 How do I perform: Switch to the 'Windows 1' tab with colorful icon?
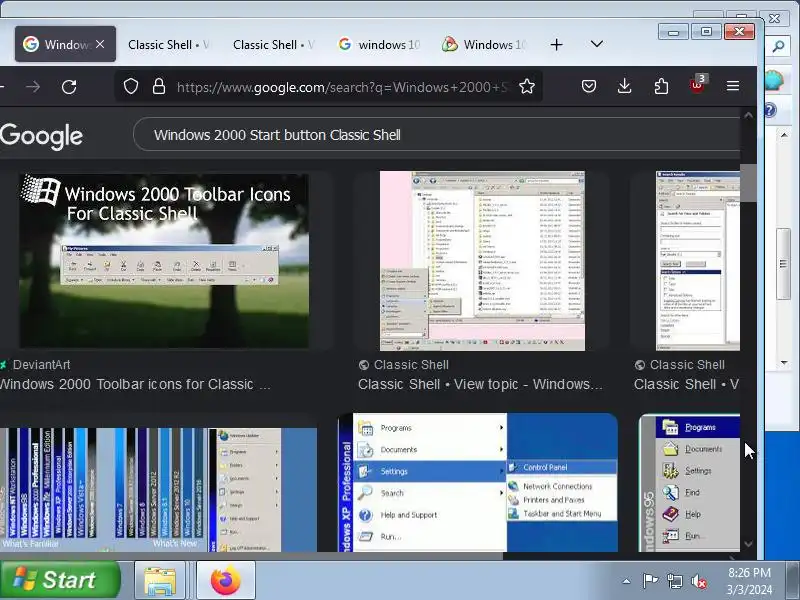point(484,45)
